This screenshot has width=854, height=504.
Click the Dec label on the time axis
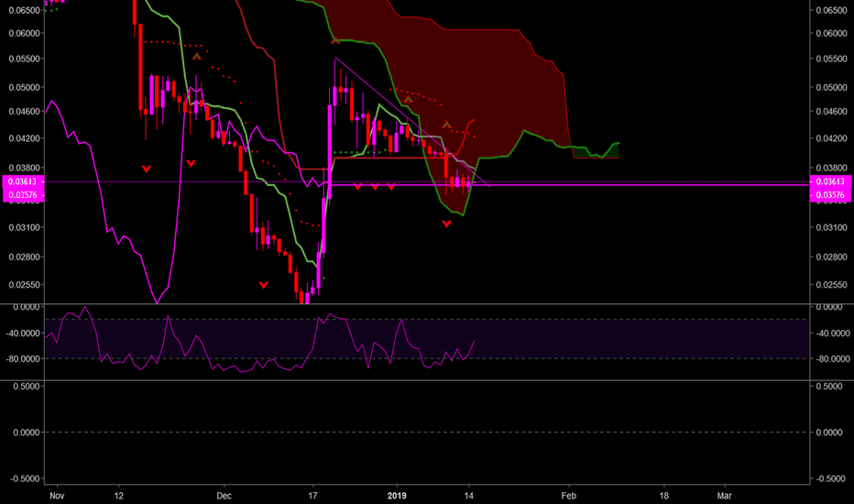coord(224,496)
